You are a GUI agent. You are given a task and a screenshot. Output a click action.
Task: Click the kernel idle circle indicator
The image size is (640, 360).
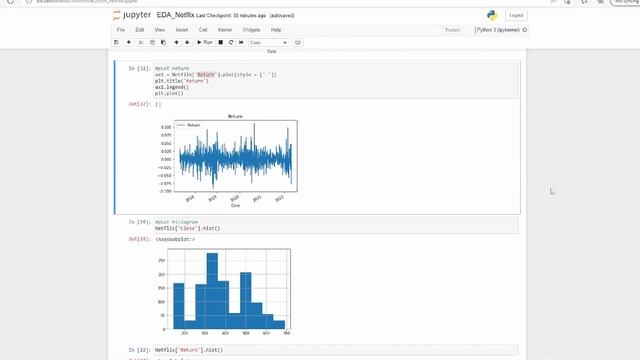(525, 30)
